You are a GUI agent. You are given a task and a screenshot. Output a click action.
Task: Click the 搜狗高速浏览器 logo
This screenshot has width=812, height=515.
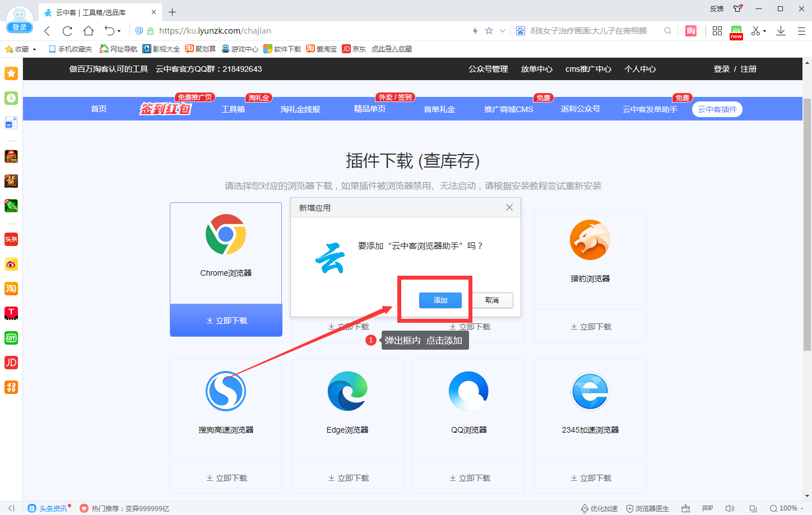(226, 391)
